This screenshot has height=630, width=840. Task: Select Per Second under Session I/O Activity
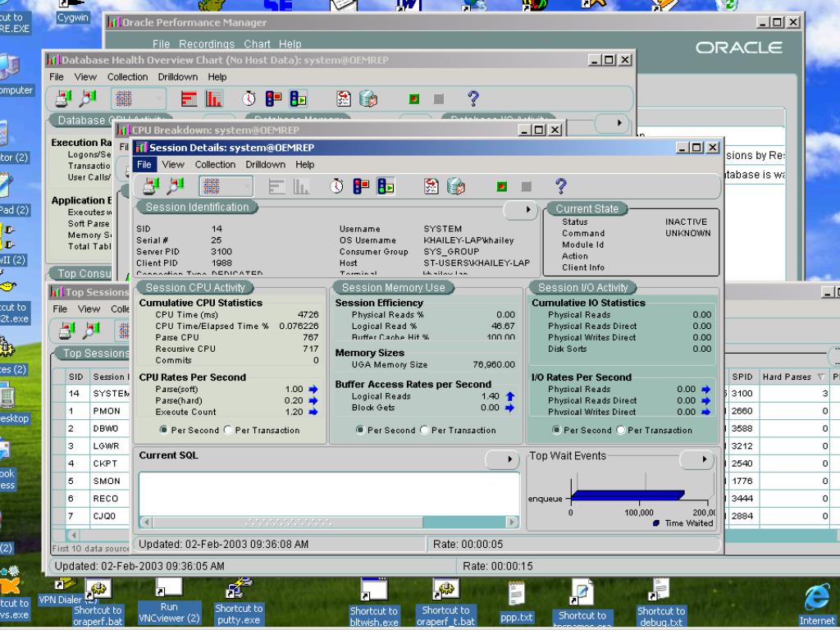(x=557, y=430)
